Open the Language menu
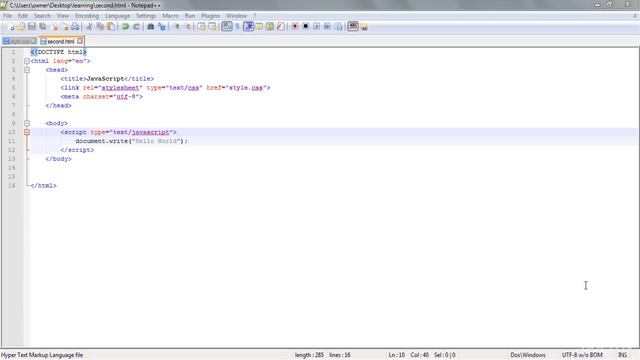The width and height of the screenshot is (640, 360). click(117, 16)
